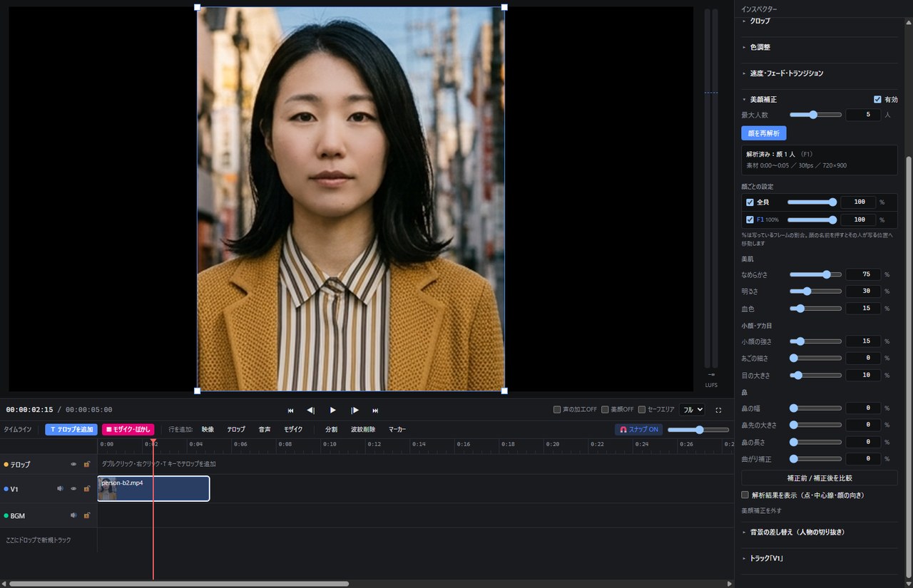Click the モザイク・ぼかし button

(x=128, y=430)
